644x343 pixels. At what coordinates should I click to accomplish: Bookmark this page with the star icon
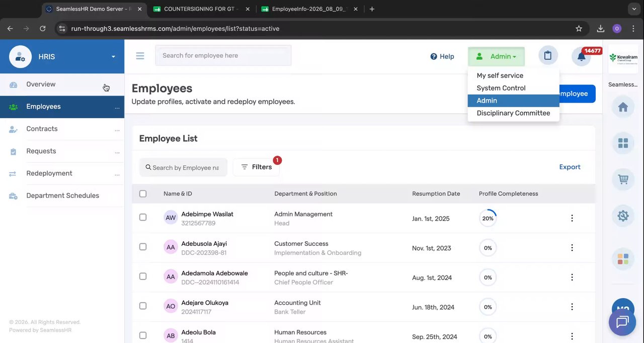[x=579, y=29]
